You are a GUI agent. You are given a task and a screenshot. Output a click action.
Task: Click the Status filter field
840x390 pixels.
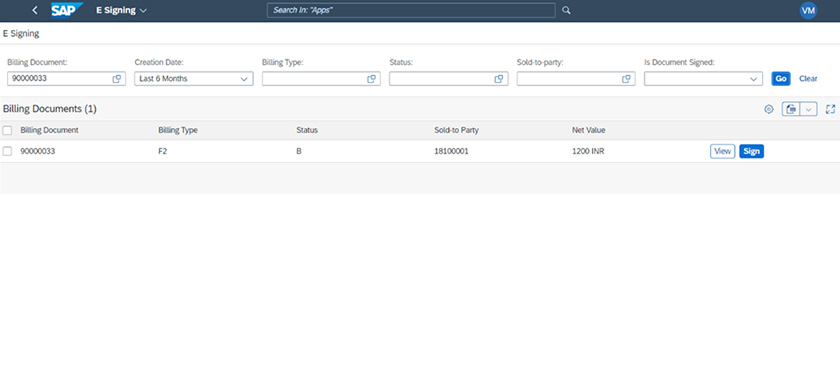point(448,79)
